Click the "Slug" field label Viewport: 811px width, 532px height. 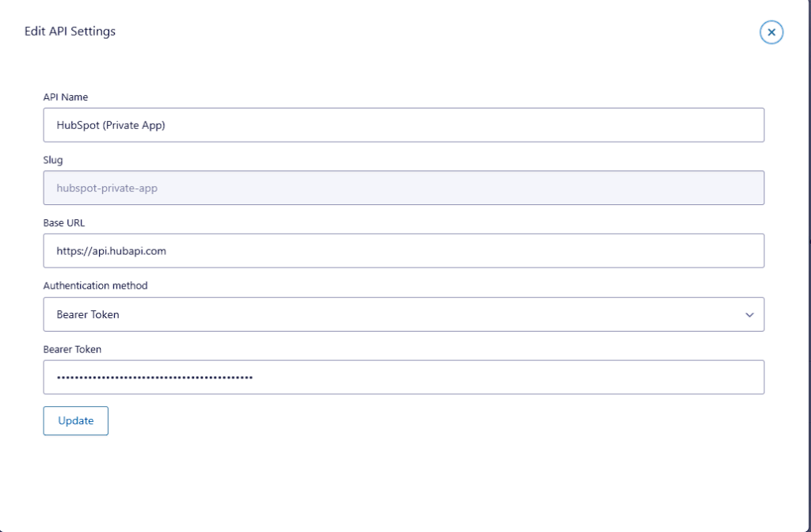53,160
